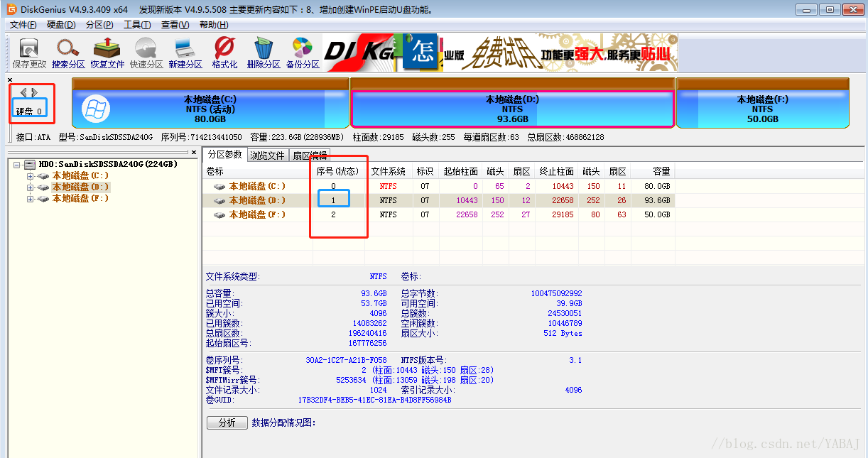
Task: Open the 工具(T) menu
Action: point(137,24)
